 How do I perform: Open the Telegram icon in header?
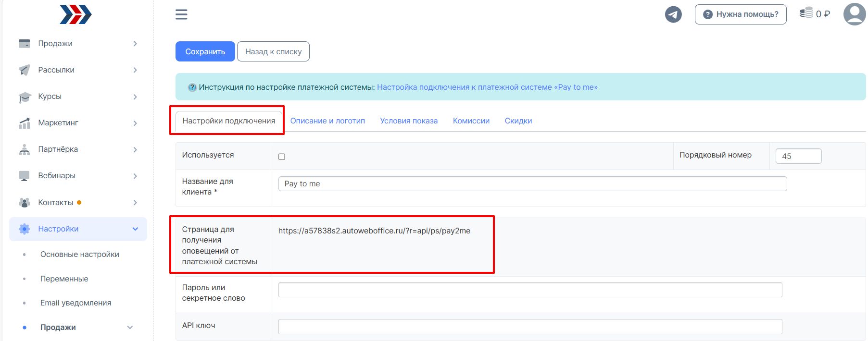pos(673,14)
